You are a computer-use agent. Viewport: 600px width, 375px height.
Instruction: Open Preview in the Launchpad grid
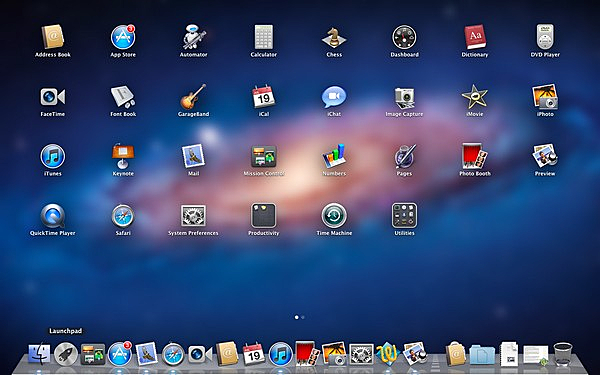click(x=545, y=156)
